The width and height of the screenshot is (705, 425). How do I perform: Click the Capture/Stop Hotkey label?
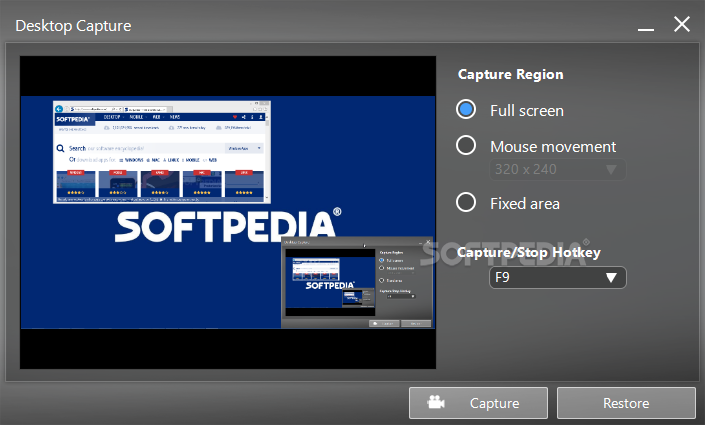tap(529, 252)
